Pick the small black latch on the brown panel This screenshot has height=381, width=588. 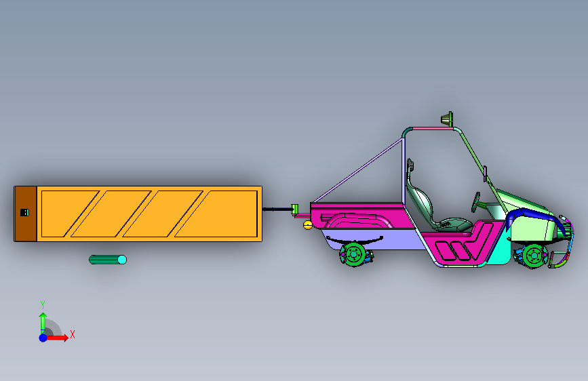tap(24, 213)
